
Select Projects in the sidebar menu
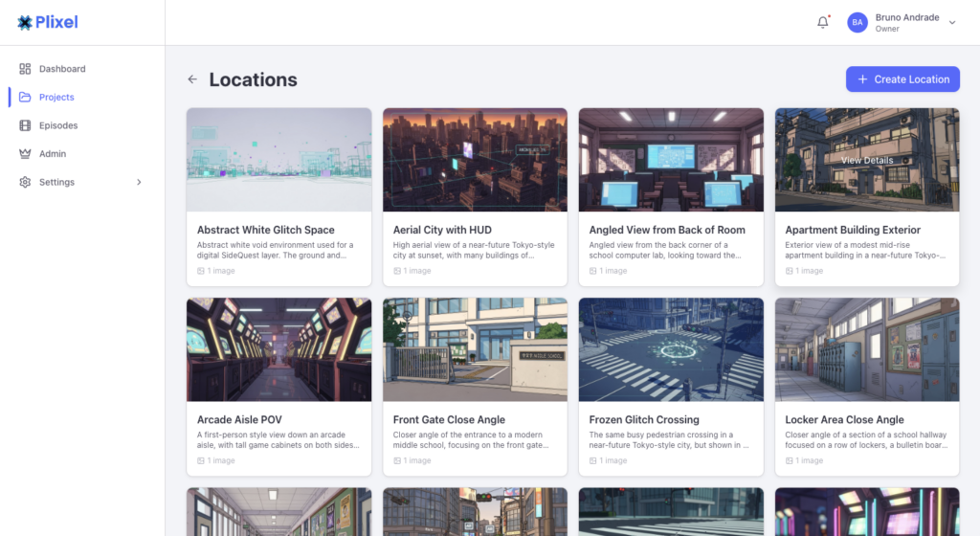tap(56, 98)
